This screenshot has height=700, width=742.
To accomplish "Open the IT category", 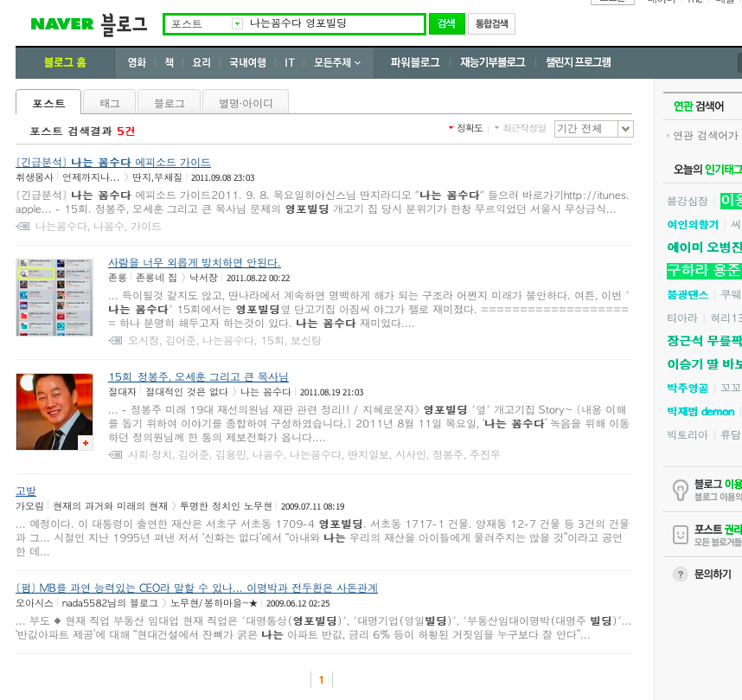I will click(x=290, y=62).
